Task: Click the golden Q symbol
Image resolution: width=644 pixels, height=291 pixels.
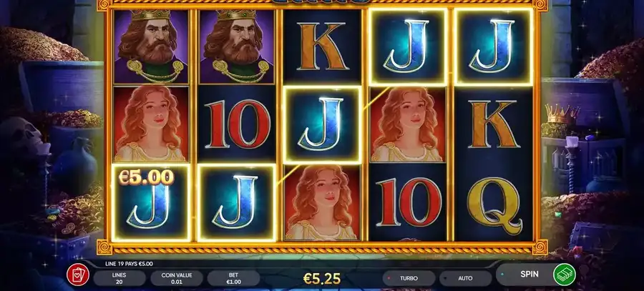Action: (494, 204)
